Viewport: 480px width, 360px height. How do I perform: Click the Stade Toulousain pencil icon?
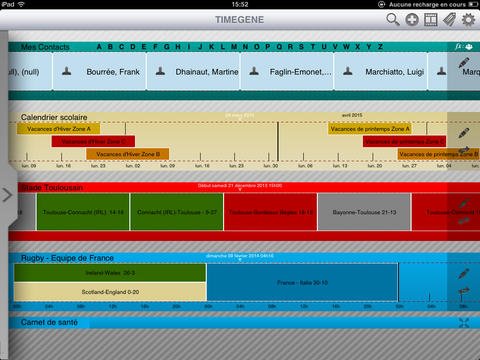pos(464,203)
